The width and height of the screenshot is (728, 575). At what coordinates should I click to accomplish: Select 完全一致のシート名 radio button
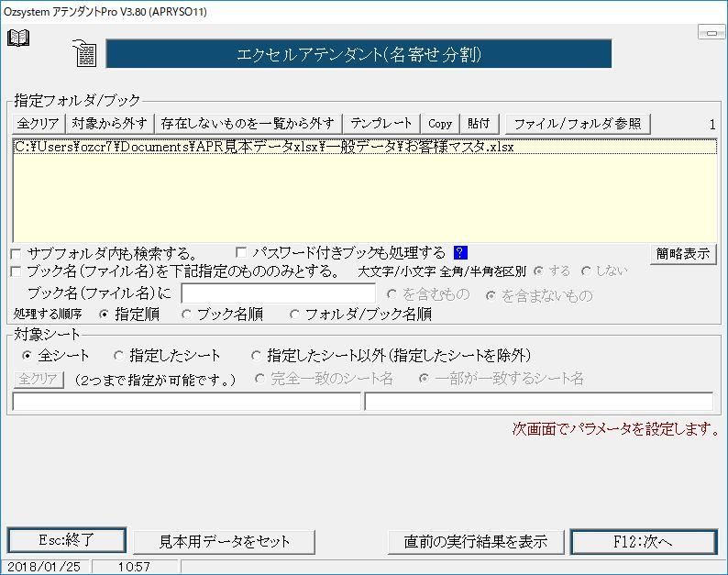coord(260,379)
